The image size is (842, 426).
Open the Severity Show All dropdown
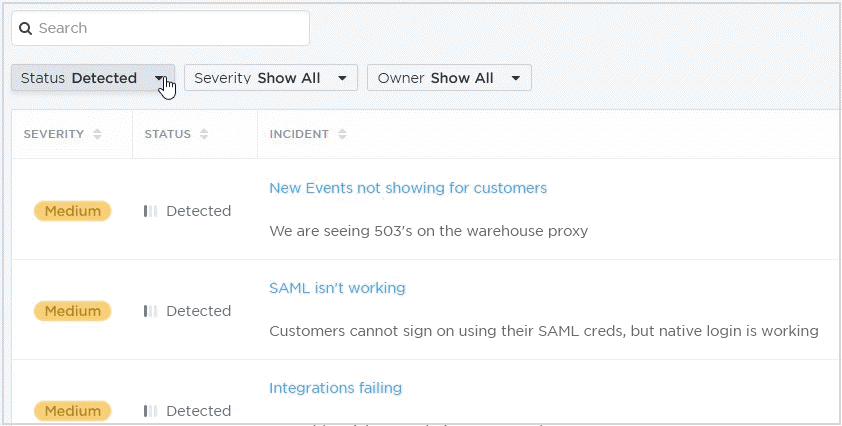(271, 78)
